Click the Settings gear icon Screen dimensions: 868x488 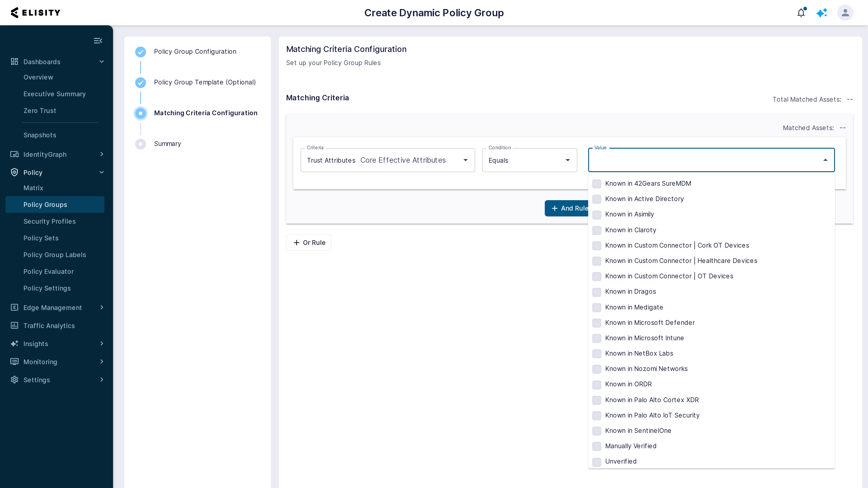coord(14,380)
